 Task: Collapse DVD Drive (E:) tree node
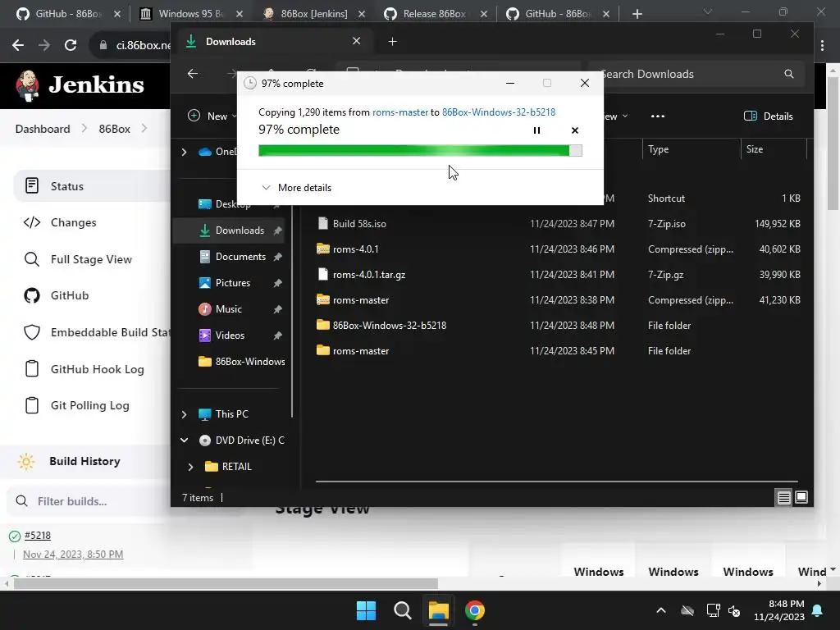click(x=185, y=441)
